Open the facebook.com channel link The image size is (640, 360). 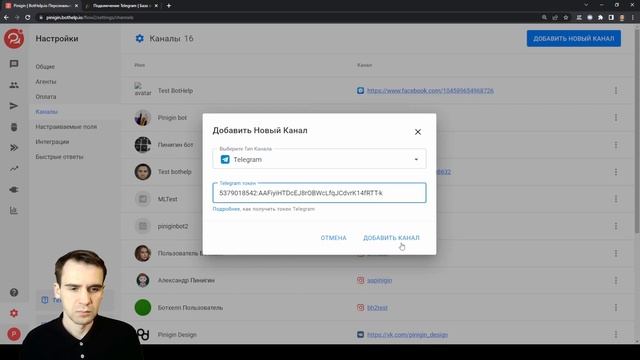(430, 91)
